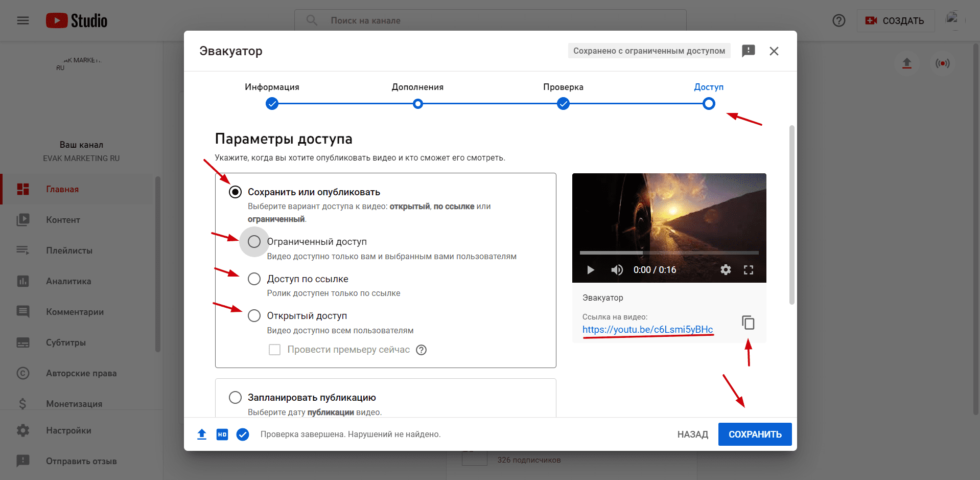Click the Авторские права copyright icon
Screen dimensions: 980x480
point(23,373)
